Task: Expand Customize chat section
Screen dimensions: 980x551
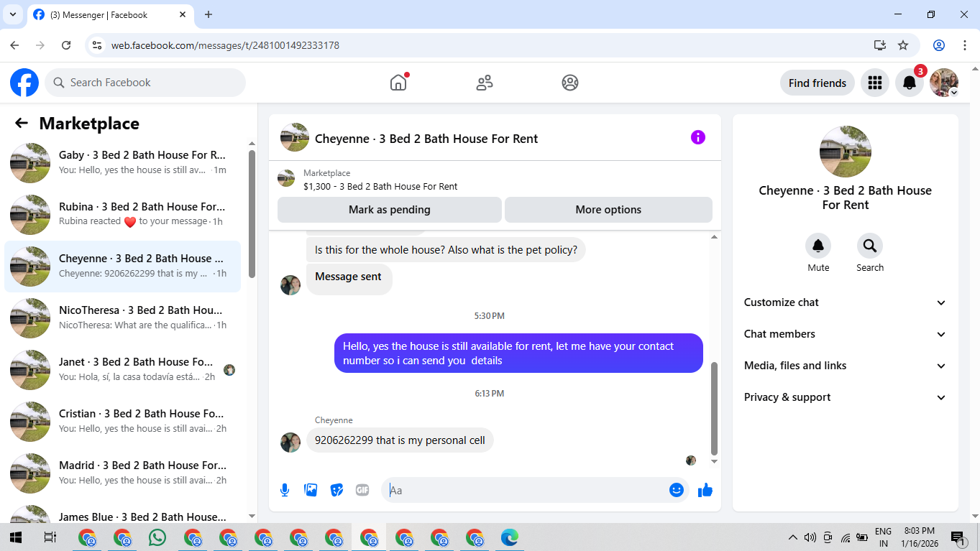Action: pyautogui.click(x=846, y=302)
